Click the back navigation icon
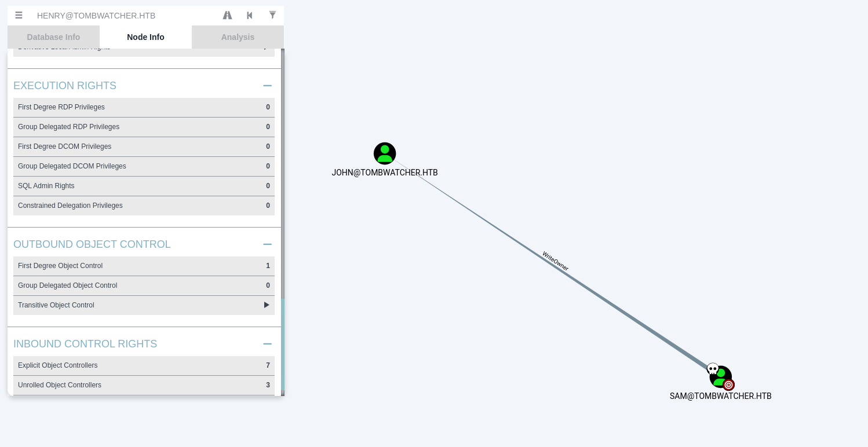868x447 pixels. pos(250,16)
